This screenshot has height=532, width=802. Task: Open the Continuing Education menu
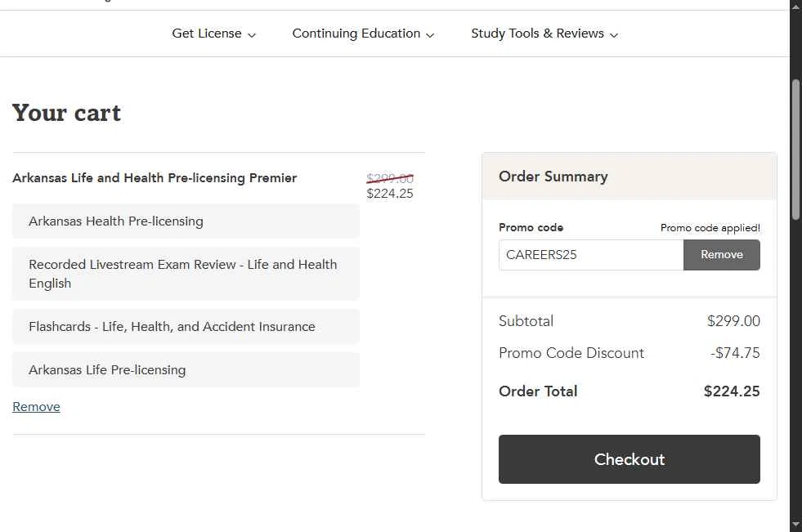click(356, 34)
